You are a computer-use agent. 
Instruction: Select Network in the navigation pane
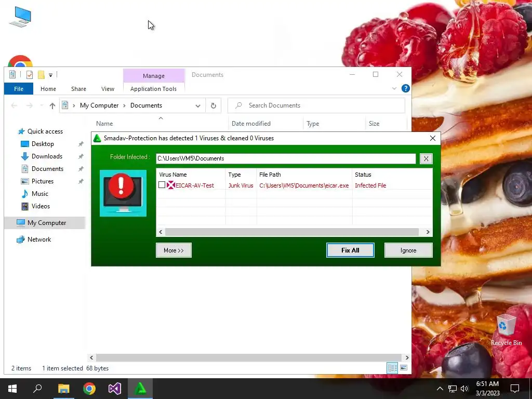pos(39,240)
